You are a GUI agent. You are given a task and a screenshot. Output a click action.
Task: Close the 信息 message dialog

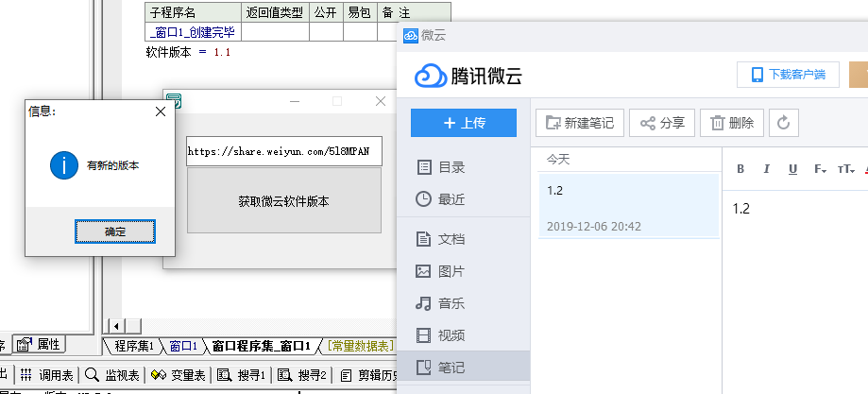pos(161,111)
